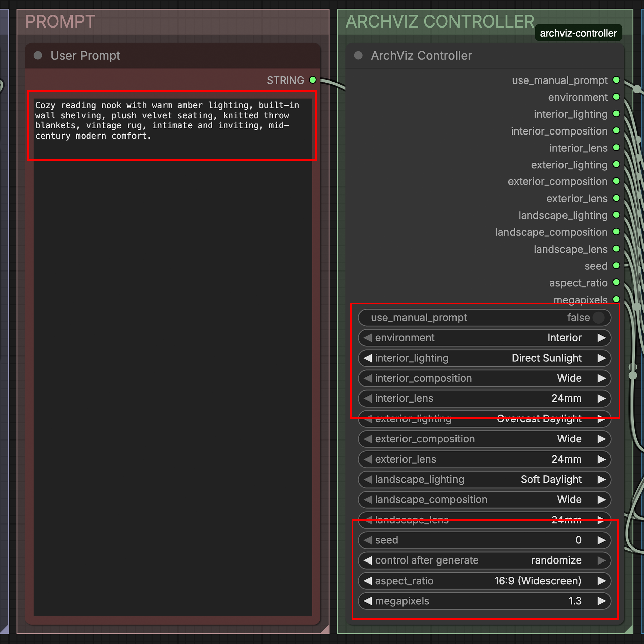Click the landscape_lighting output connector dot
Viewport: 644px width, 644px height.
pyautogui.click(x=616, y=215)
